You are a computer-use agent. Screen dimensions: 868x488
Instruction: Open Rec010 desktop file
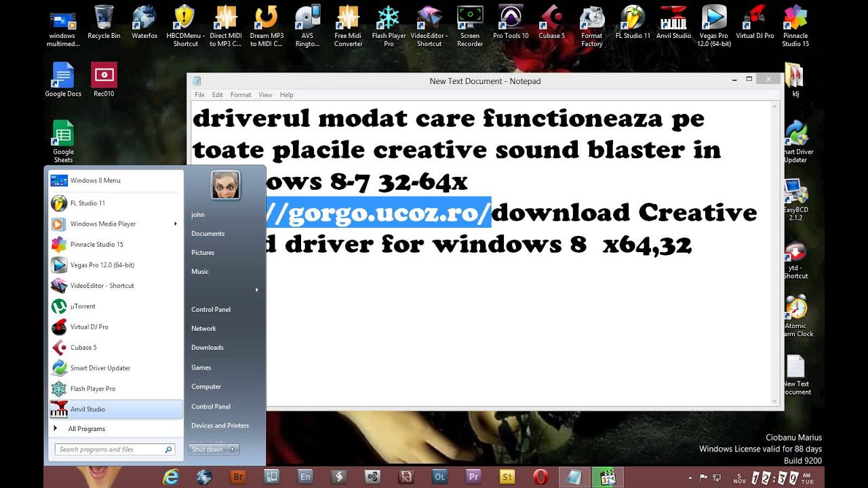(x=104, y=80)
